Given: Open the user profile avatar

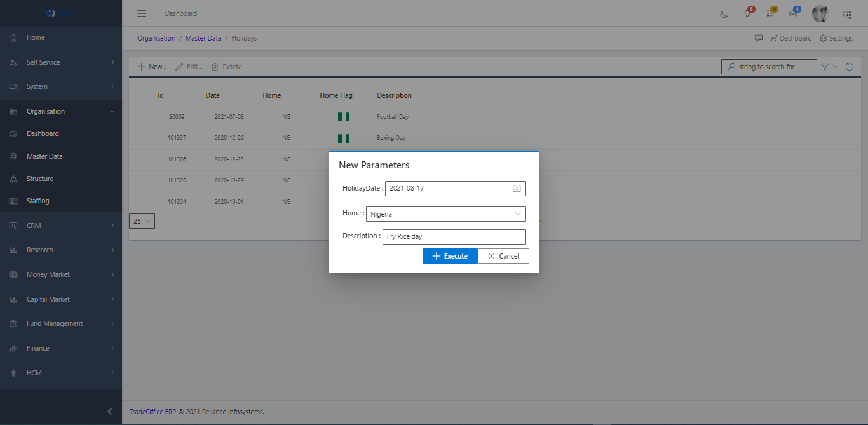Looking at the screenshot, I should (820, 14).
